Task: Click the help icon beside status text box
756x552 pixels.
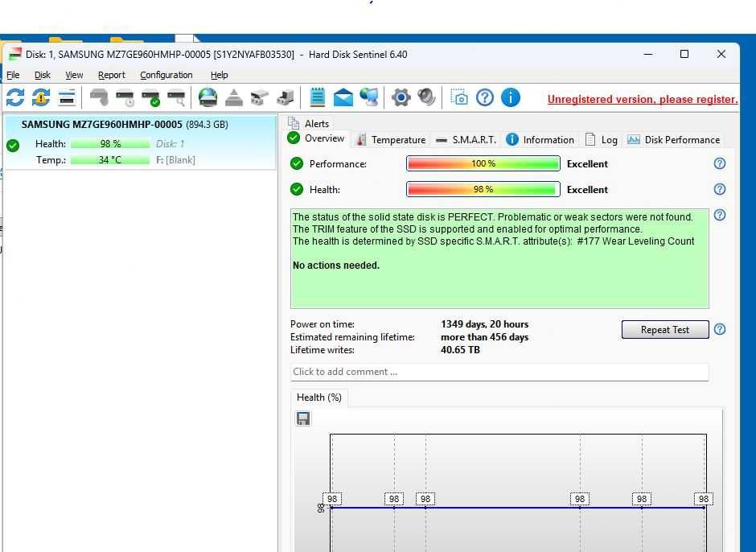Action: [x=719, y=215]
